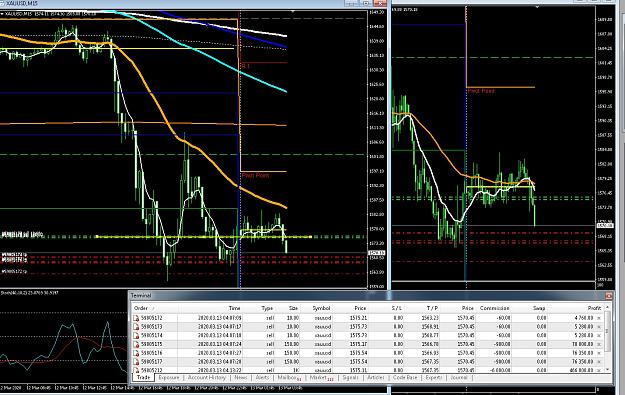625x395 pixels.
Task: Switch to the Experts tab
Action: 434,377
